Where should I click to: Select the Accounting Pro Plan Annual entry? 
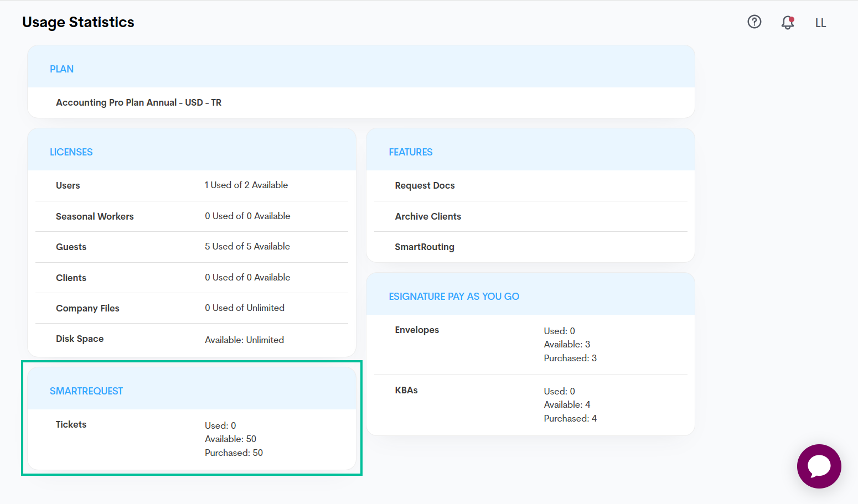(x=138, y=102)
